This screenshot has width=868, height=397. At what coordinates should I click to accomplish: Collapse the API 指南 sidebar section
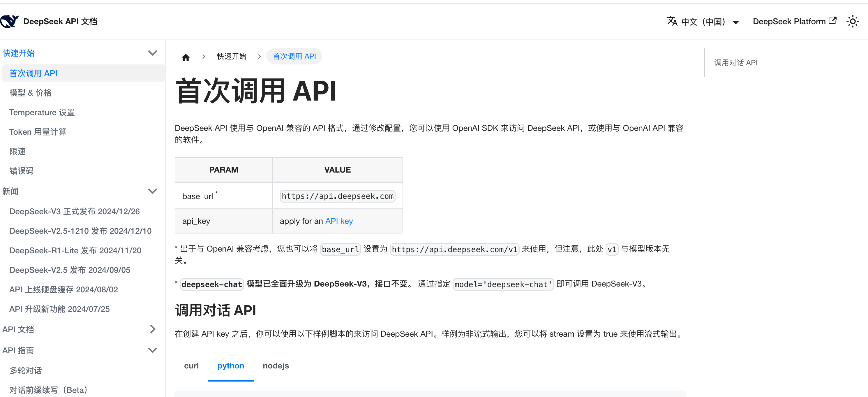(x=152, y=350)
